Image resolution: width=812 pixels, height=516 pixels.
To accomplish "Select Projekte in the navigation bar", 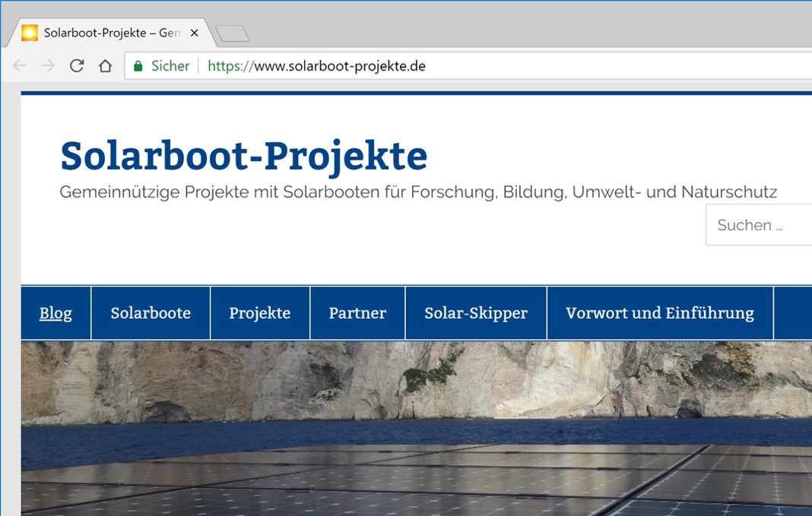I will tap(260, 313).
